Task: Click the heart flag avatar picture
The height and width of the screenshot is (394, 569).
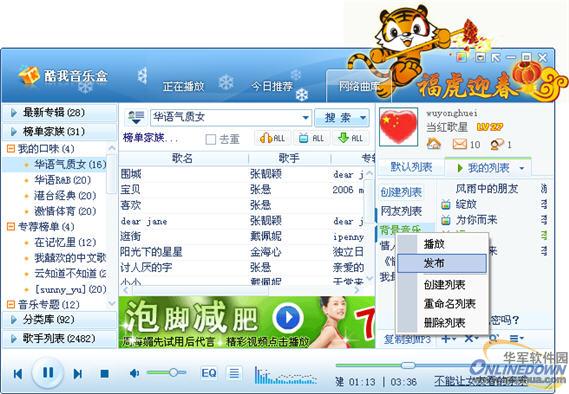Action: 398,126
